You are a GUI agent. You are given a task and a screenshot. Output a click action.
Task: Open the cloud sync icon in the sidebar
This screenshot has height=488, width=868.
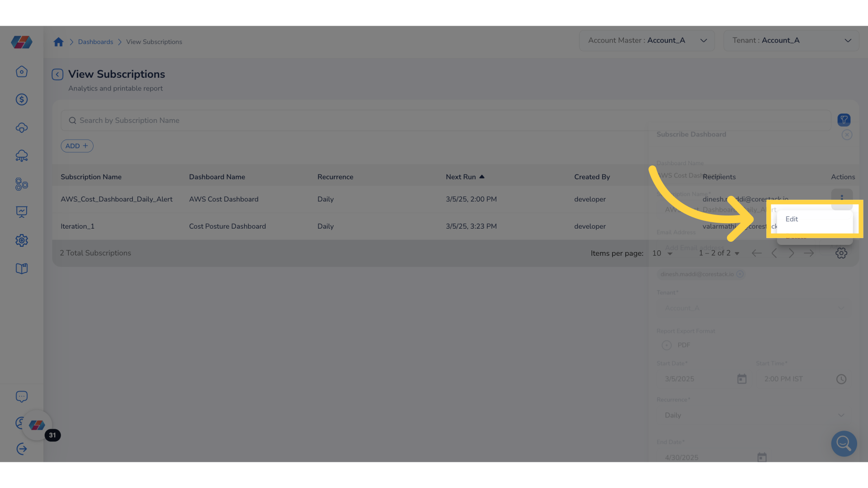coord(22,128)
